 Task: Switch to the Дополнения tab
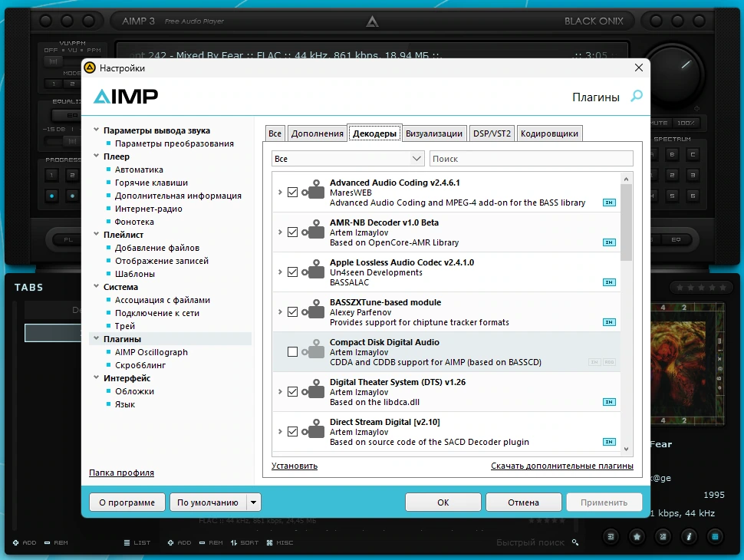pyautogui.click(x=317, y=133)
